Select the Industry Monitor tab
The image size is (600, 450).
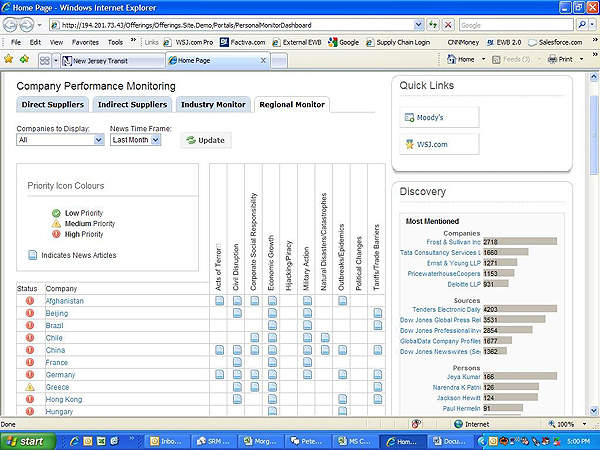[212, 104]
